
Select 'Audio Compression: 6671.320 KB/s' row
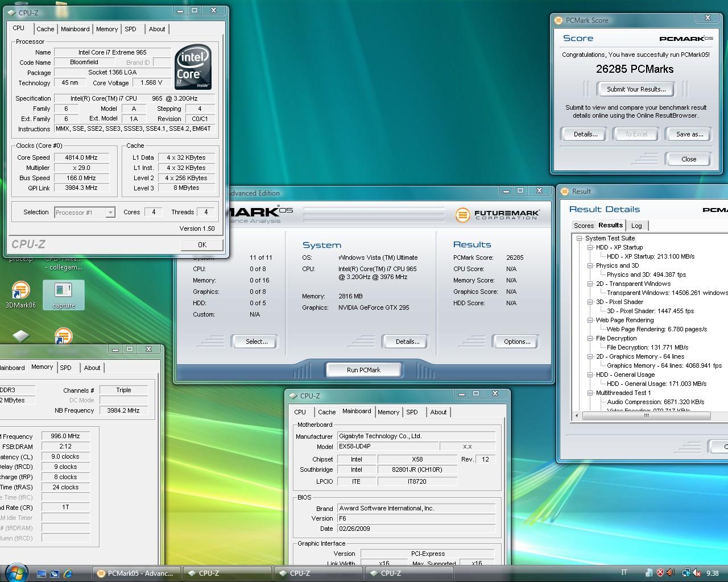[655, 402]
